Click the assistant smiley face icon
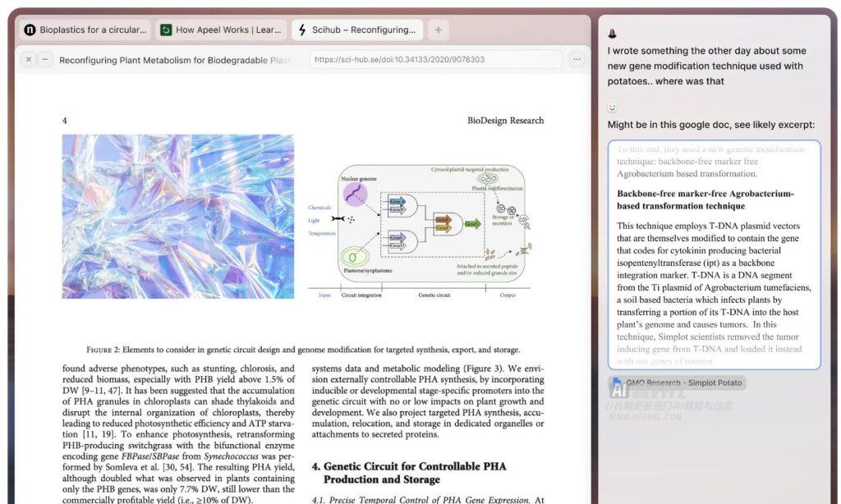The height and width of the screenshot is (504, 841). (x=612, y=108)
